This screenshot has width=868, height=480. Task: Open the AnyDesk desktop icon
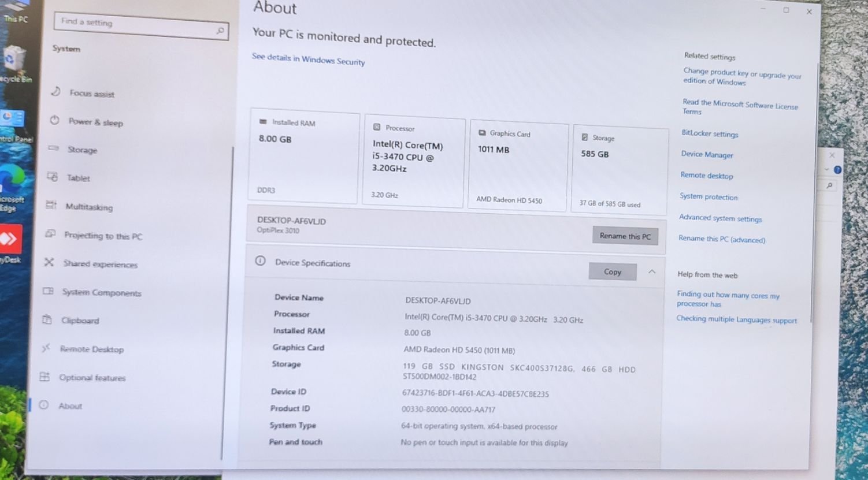pos(11,243)
